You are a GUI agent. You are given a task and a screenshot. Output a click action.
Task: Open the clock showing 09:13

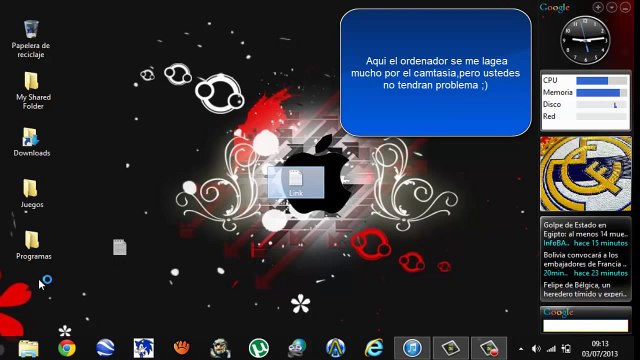point(600,344)
